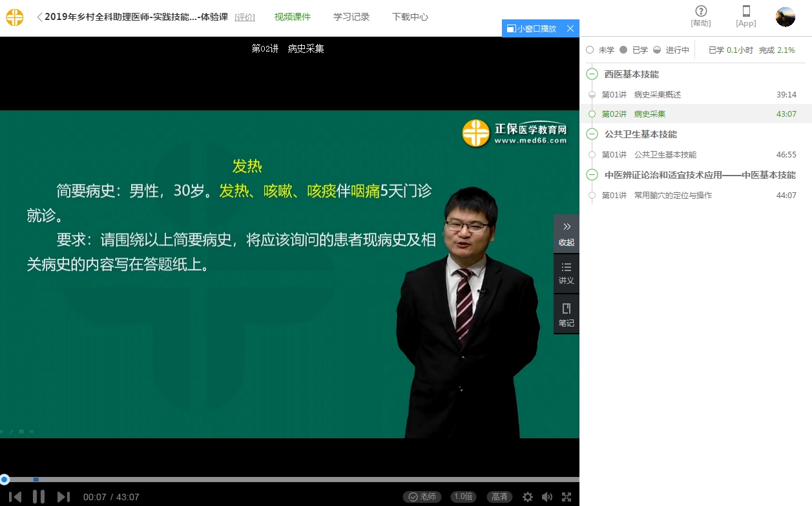This screenshot has height=506, width=812.
Task: Enter fullscreen video mode
Action: point(567,497)
